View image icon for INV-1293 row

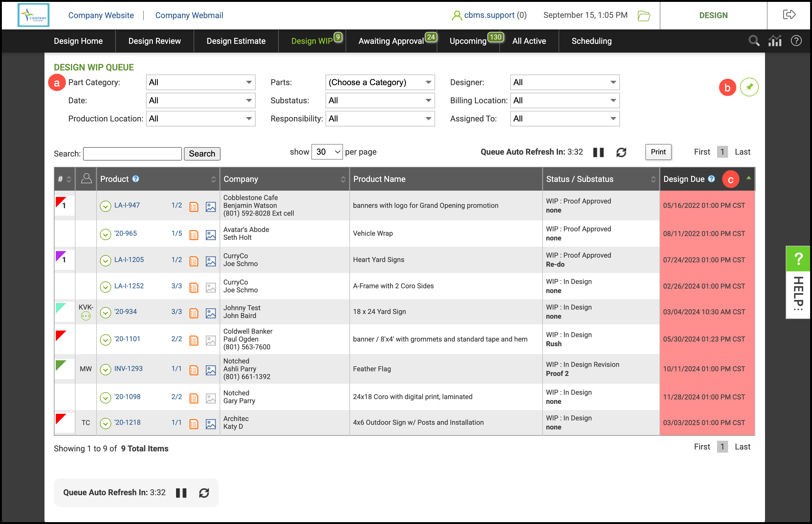(x=211, y=370)
